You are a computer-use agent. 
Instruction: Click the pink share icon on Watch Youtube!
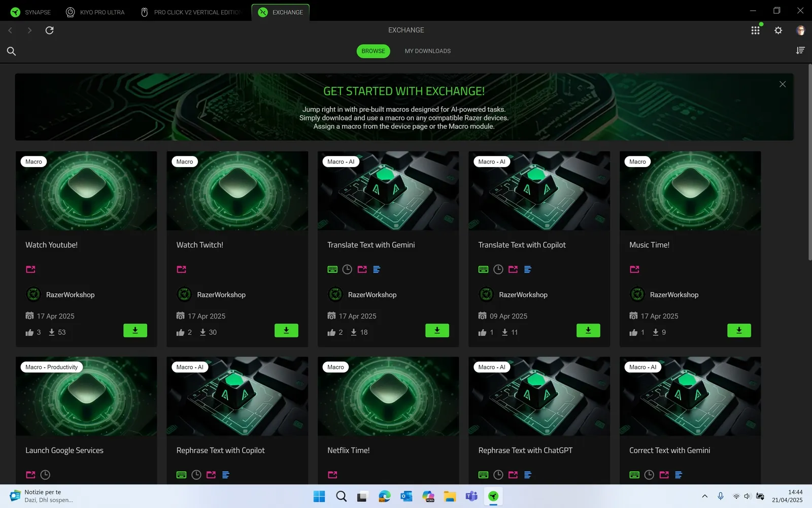[x=30, y=269]
